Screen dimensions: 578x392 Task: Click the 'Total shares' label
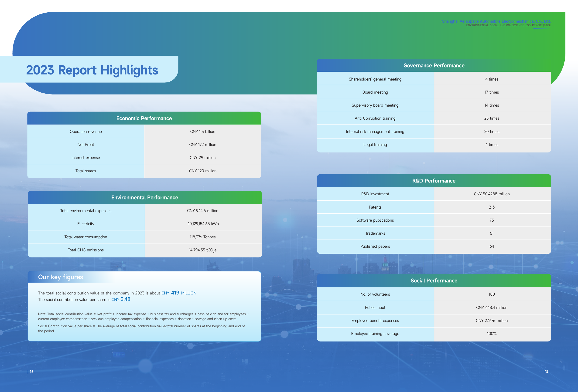[x=86, y=171]
